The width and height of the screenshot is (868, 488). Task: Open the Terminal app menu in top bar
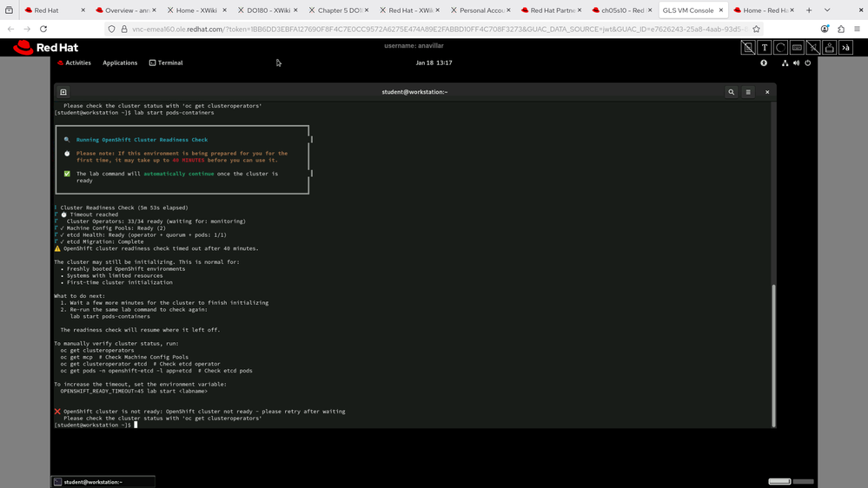[166, 63]
